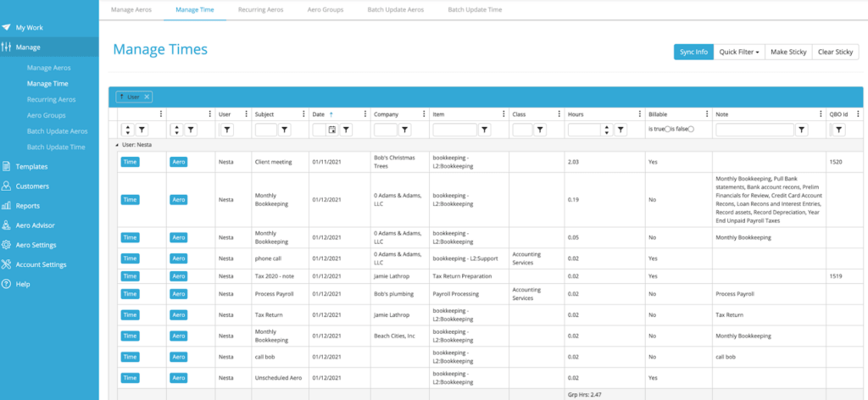The image size is (868, 400).
Task: Click the filter funnel for User column
Action: point(227,130)
